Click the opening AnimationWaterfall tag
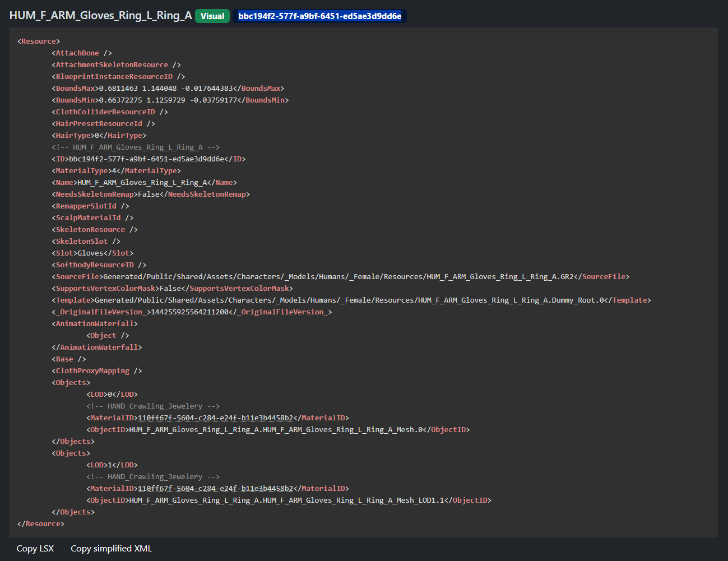This screenshot has width=728, height=561. click(x=95, y=323)
